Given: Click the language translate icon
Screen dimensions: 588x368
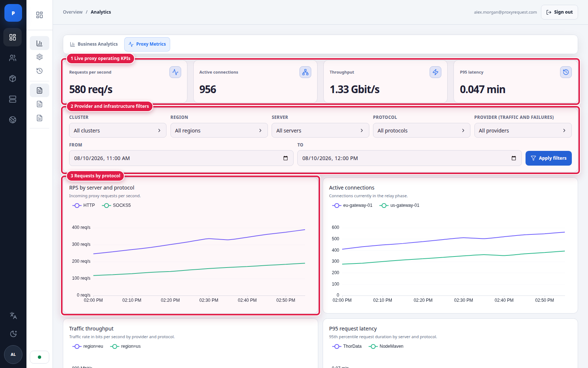Looking at the screenshot, I should point(13,315).
